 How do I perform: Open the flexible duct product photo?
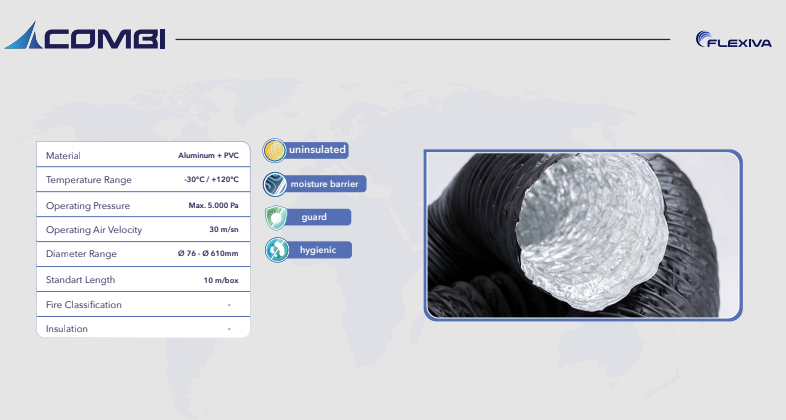(x=583, y=235)
